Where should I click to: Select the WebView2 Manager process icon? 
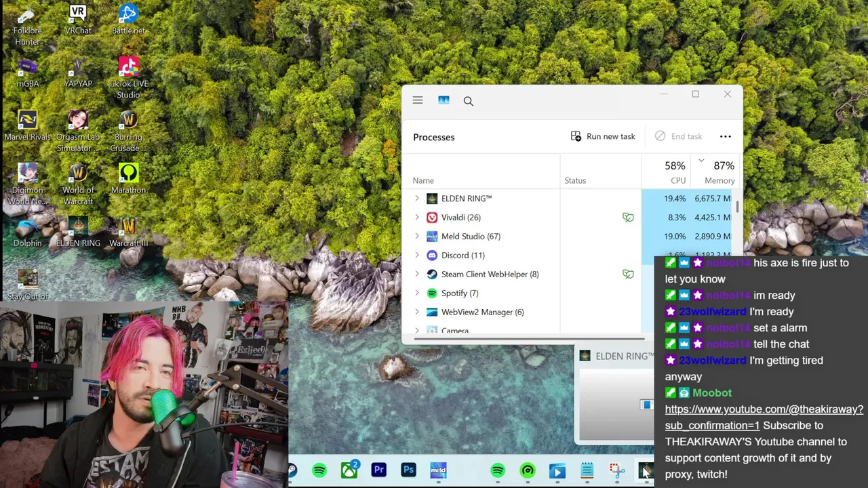point(432,312)
